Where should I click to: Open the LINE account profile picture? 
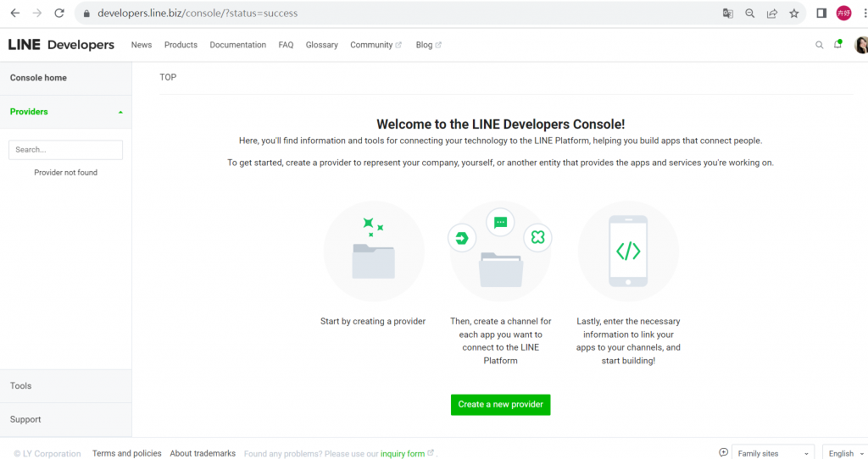point(861,45)
